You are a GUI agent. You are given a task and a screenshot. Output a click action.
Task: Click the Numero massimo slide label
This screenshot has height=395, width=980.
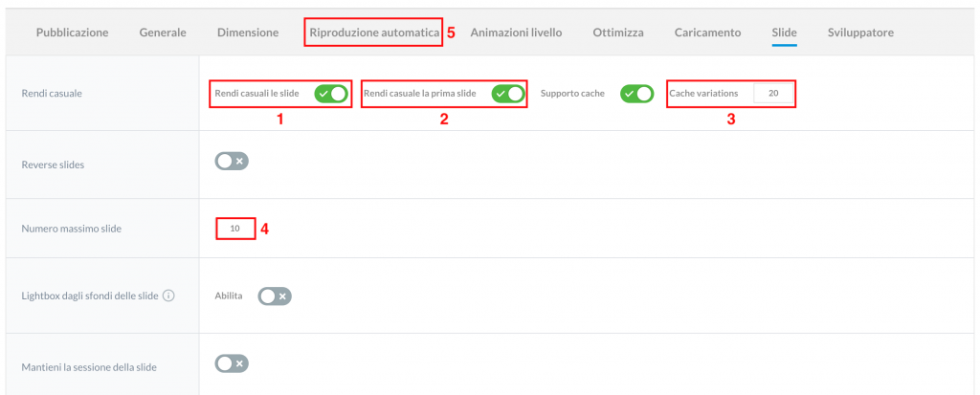[x=71, y=229]
